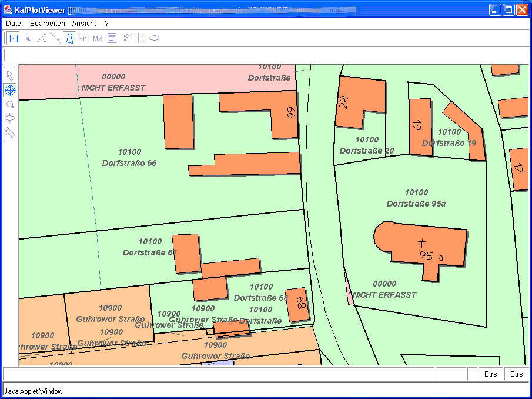Select the point snap tool in toolbar

[x=14, y=39]
